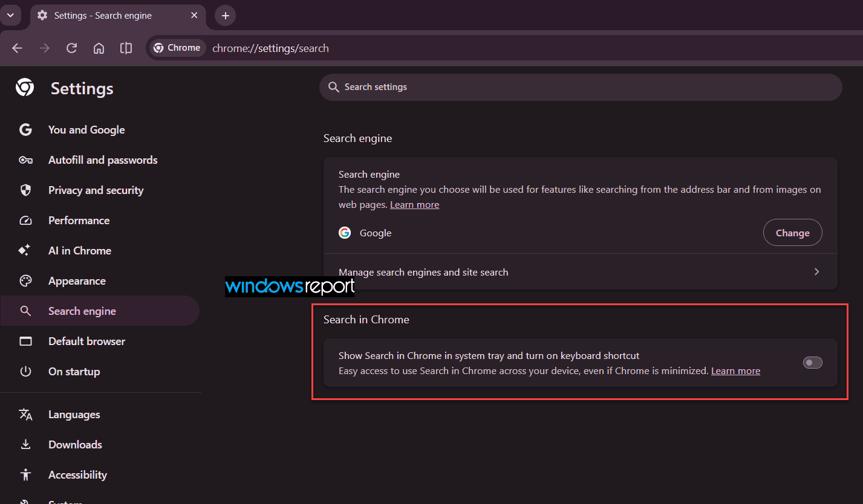Click Learn more under Search engine
The width and height of the screenshot is (863, 504).
[x=414, y=205]
